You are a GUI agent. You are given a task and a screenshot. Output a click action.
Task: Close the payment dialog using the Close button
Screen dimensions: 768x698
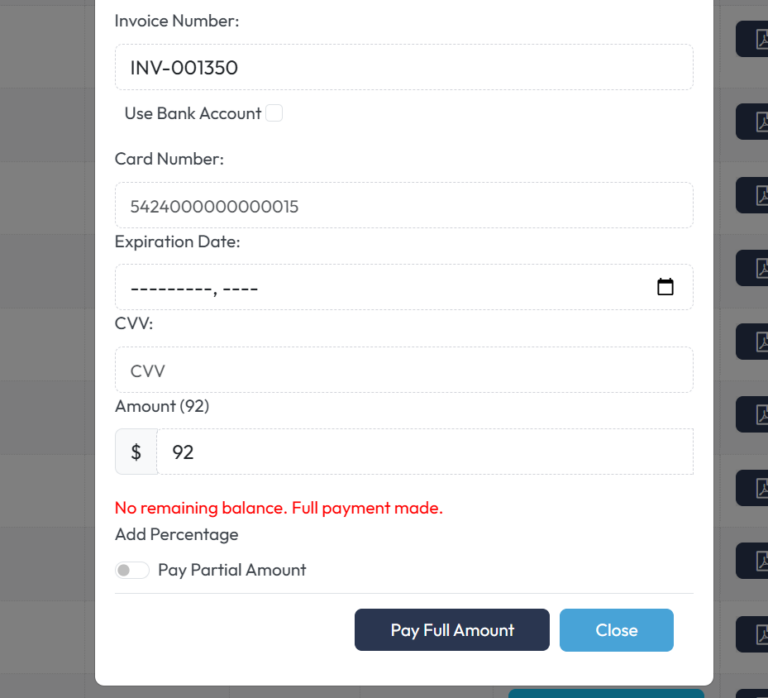click(x=616, y=630)
